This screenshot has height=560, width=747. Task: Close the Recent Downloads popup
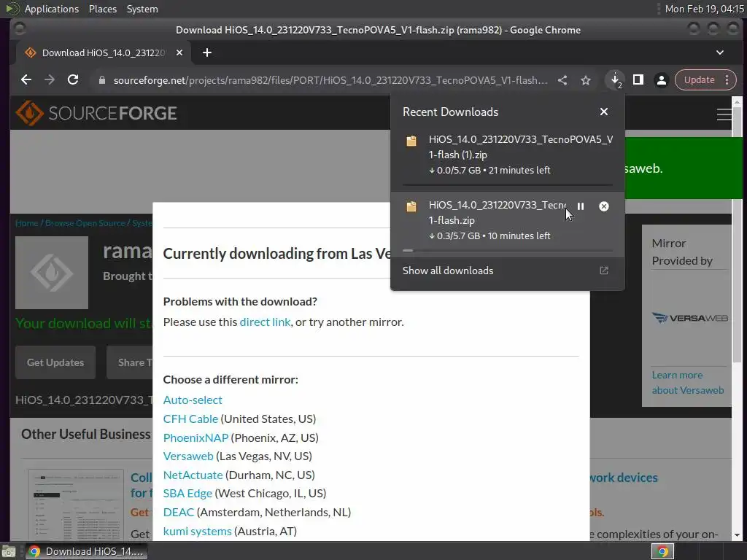pyautogui.click(x=603, y=112)
